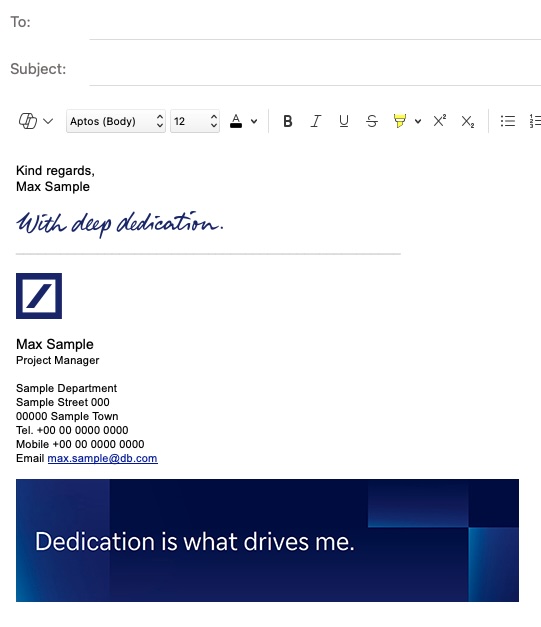Toggle strikethrough formatting
Image resolution: width=541 pixels, height=627 pixels.
371,121
